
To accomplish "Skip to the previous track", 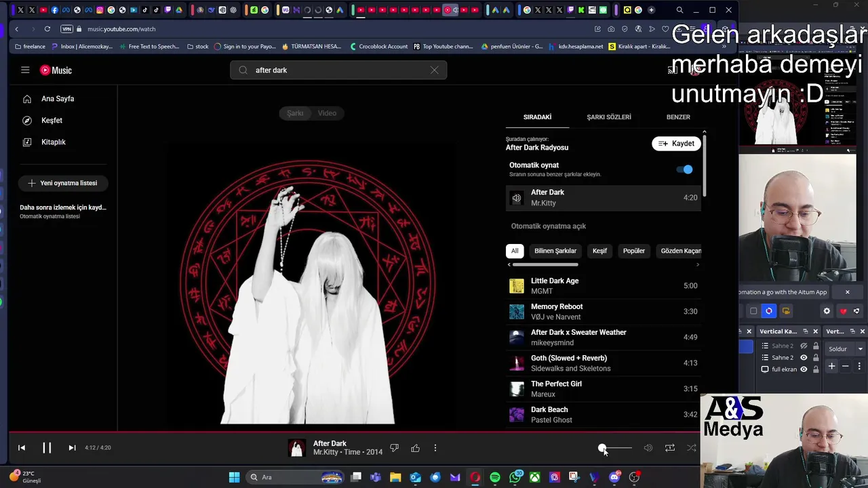I will (22, 448).
